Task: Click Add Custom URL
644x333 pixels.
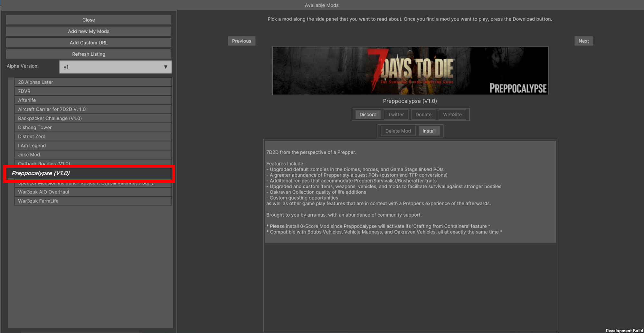Action: coord(89,43)
